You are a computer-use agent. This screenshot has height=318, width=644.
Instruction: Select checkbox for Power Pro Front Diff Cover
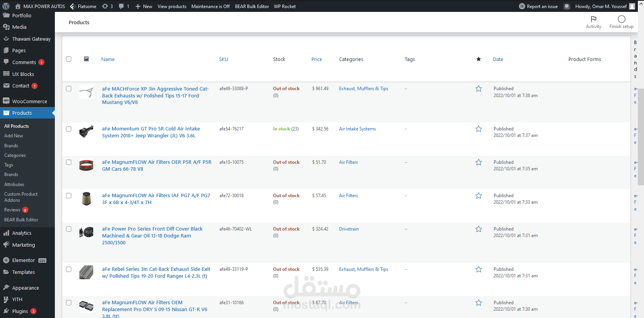[69, 229]
